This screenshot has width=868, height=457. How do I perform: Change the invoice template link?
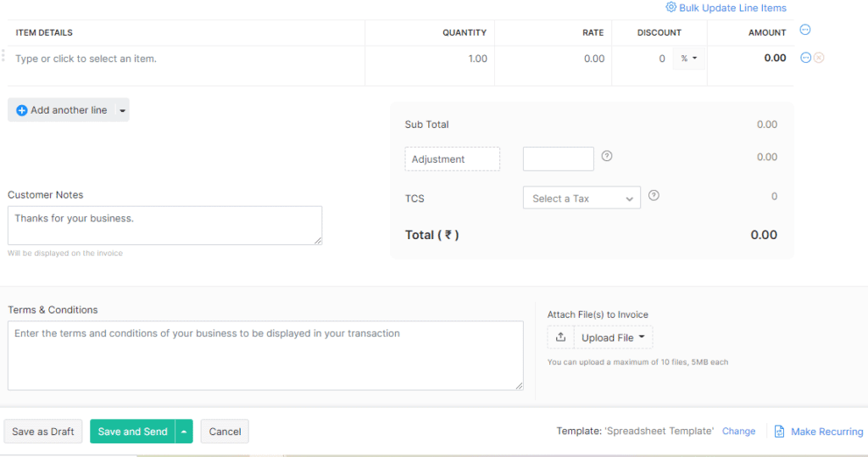[738, 431]
